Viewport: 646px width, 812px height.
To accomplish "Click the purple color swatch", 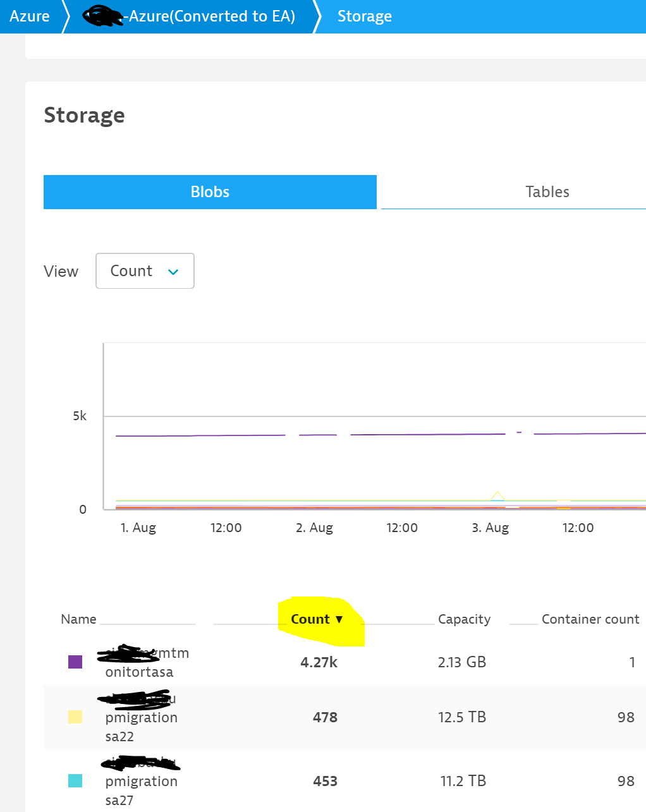I will point(75,662).
